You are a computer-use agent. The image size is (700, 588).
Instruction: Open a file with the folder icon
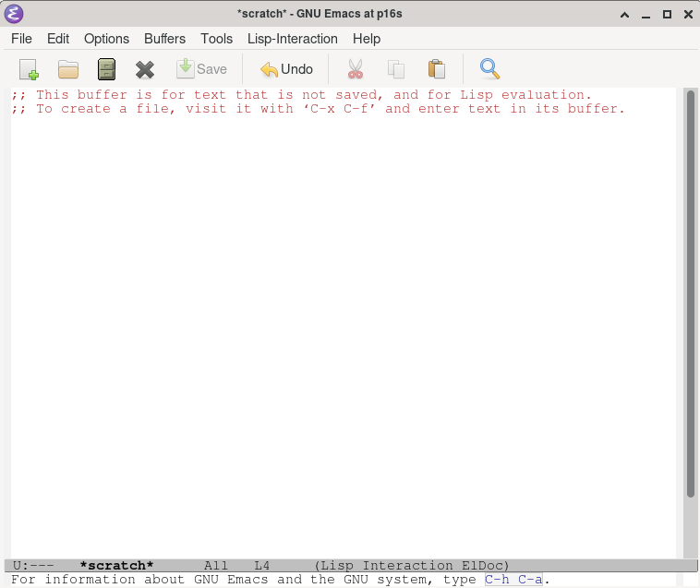coord(67,69)
